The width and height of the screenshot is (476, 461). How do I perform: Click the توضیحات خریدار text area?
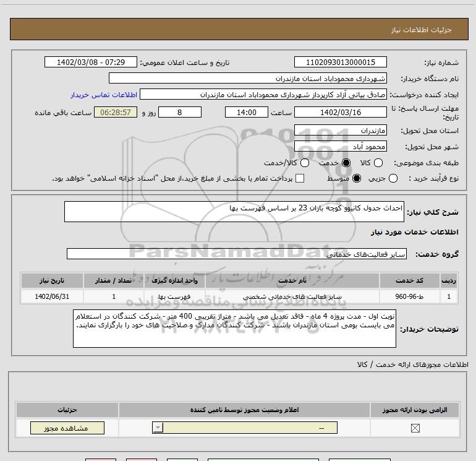coord(234,329)
